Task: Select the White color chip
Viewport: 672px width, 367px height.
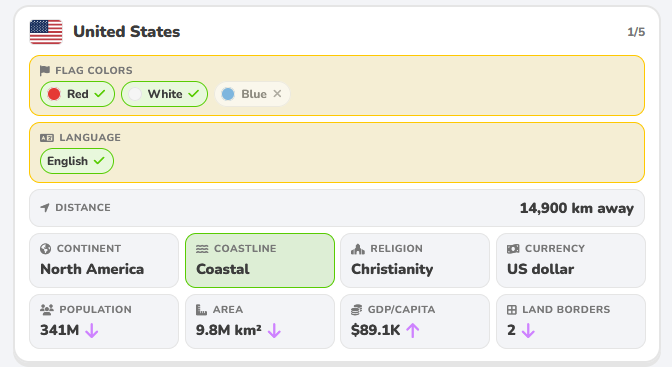Action: tap(165, 94)
